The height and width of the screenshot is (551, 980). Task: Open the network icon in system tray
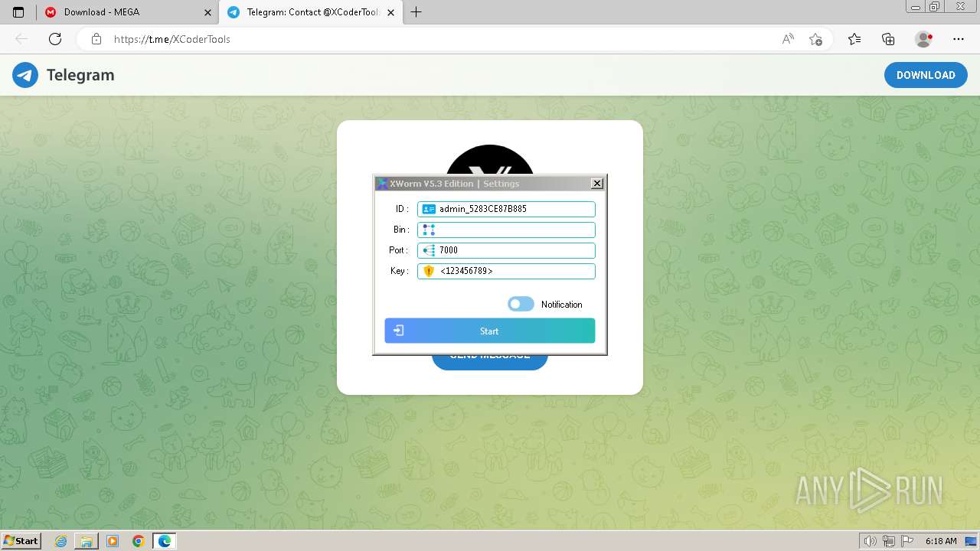point(889,541)
